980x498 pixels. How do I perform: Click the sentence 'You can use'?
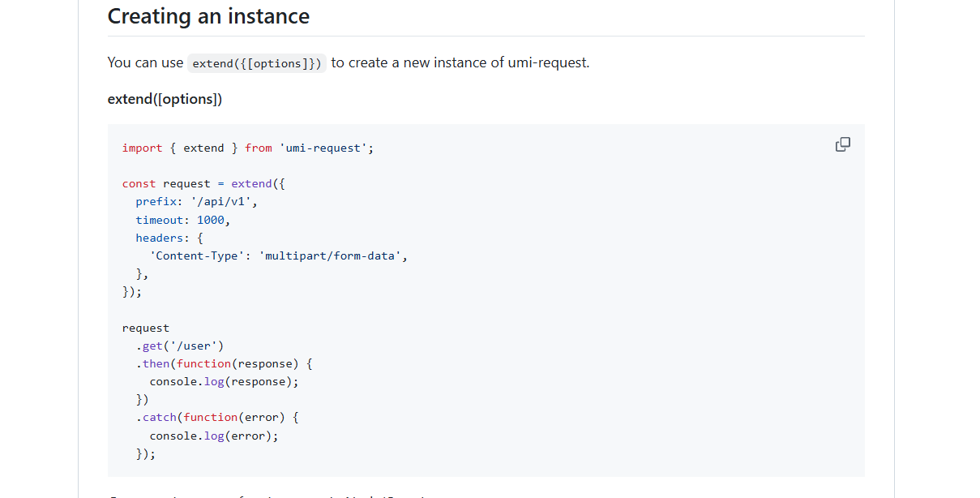click(146, 62)
